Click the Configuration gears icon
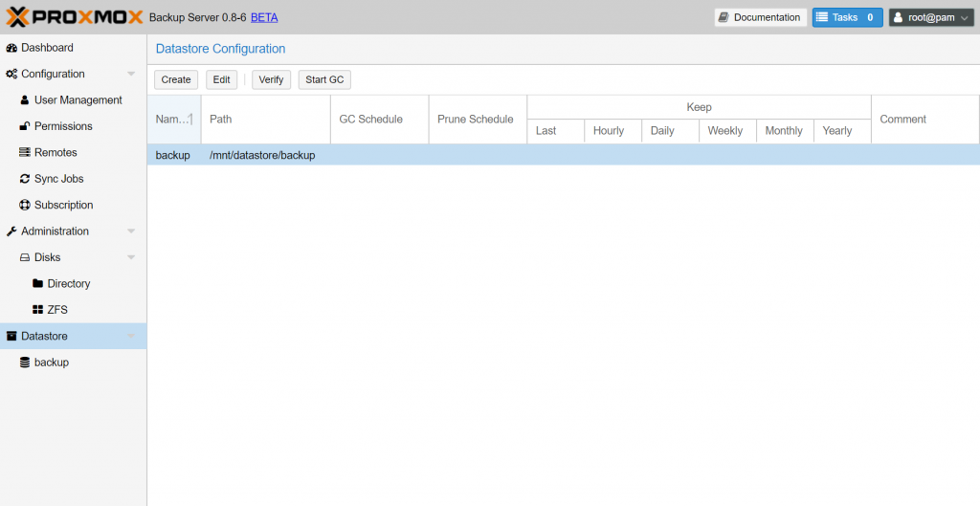980x506 pixels. pos(11,74)
